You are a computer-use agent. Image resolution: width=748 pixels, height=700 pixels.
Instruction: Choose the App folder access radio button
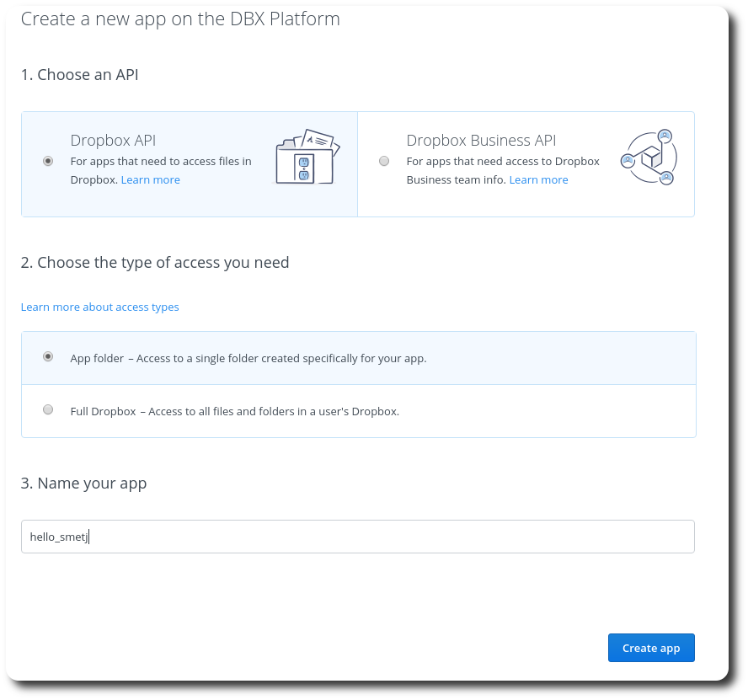pos(48,356)
